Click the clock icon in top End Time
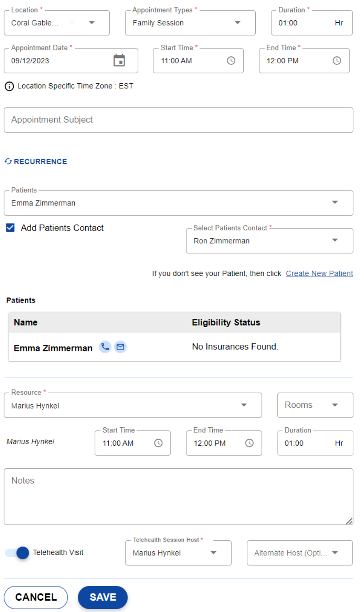This screenshot has height=612, width=364. coord(337,61)
